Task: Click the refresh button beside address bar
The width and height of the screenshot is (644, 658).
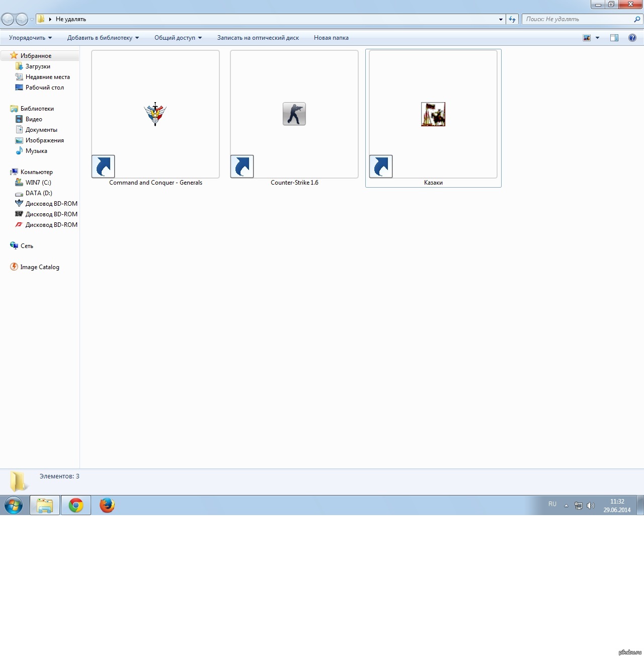Action: coord(512,19)
